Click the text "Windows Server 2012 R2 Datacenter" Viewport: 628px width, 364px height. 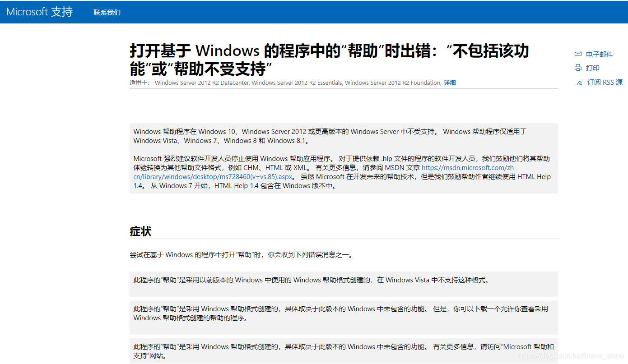pos(202,83)
